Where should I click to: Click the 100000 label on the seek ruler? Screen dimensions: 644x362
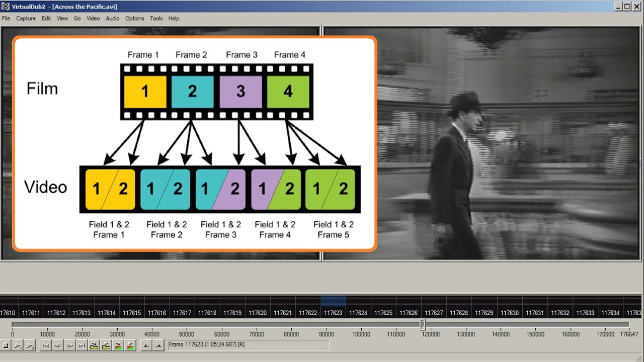point(361,334)
